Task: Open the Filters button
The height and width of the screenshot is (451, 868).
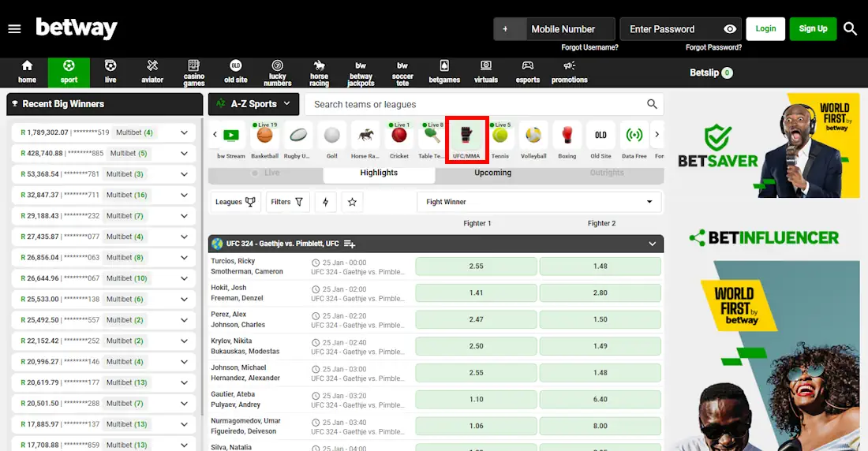Action: (x=287, y=202)
